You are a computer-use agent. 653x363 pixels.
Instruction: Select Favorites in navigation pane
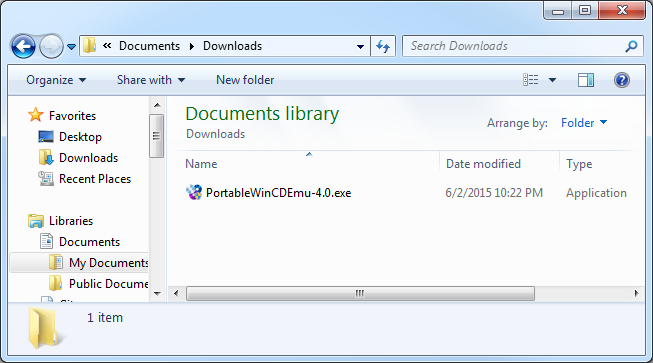pyautogui.click(x=72, y=116)
